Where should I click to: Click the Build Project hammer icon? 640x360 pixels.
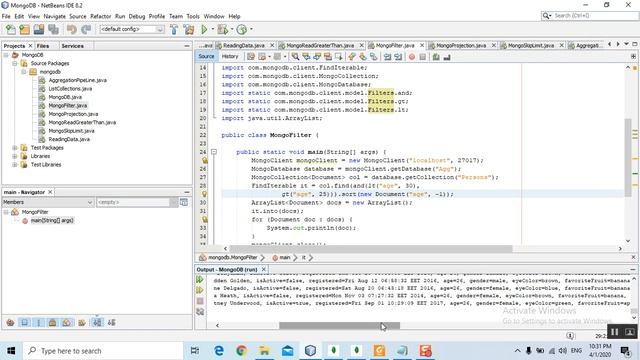click(174, 29)
